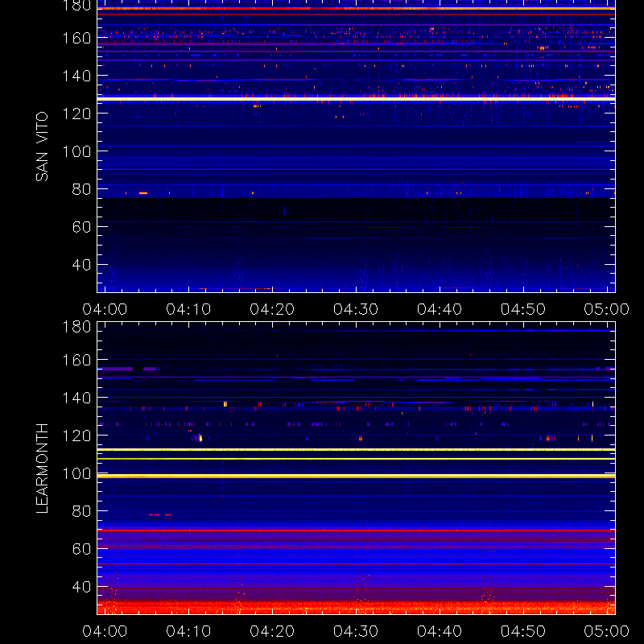The height and width of the screenshot is (644, 644).
Task: Select the 80 frequency label on SAN VITO plot
Action: tap(81, 189)
